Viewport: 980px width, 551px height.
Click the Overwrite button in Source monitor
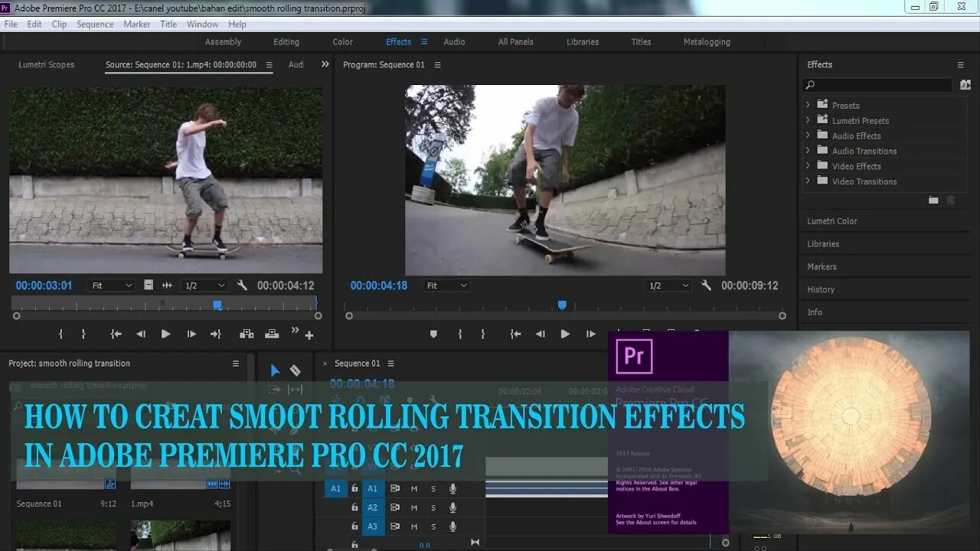pos(272,334)
